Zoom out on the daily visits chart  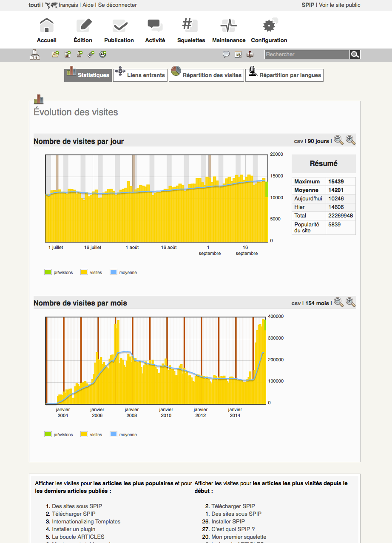(338, 140)
